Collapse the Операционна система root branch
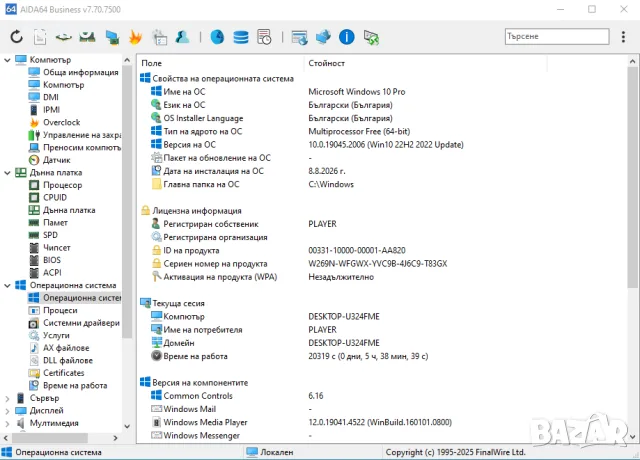This screenshot has width=640, height=460. 7,285
